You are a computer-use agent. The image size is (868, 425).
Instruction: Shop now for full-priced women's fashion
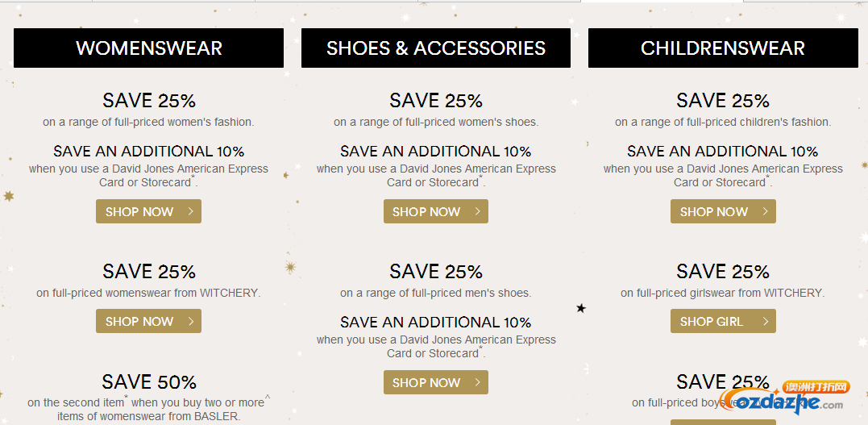pos(148,211)
